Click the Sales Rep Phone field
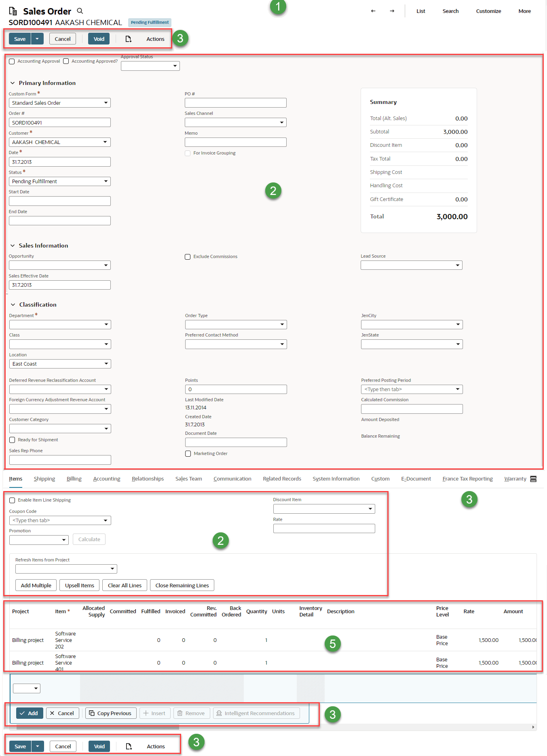This screenshot has height=756, width=547. (x=60, y=460)
